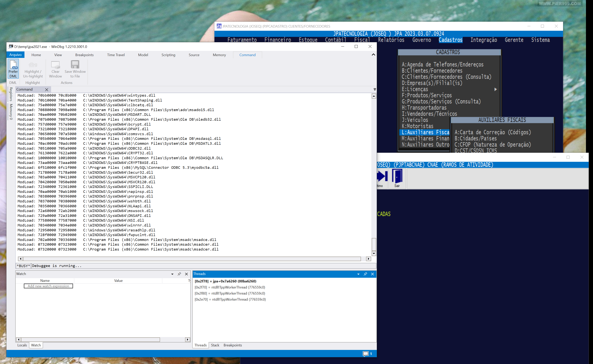Click the Sair door icon

tap(397, 176)
